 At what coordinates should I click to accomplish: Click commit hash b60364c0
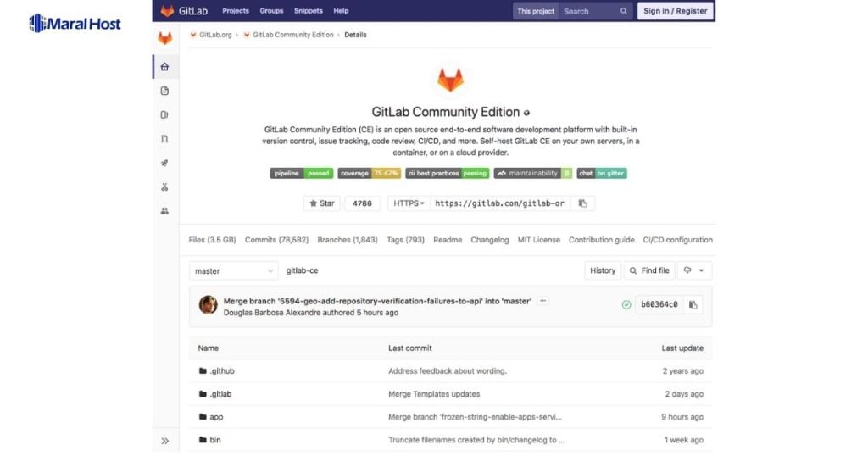(x=659, y=304)
